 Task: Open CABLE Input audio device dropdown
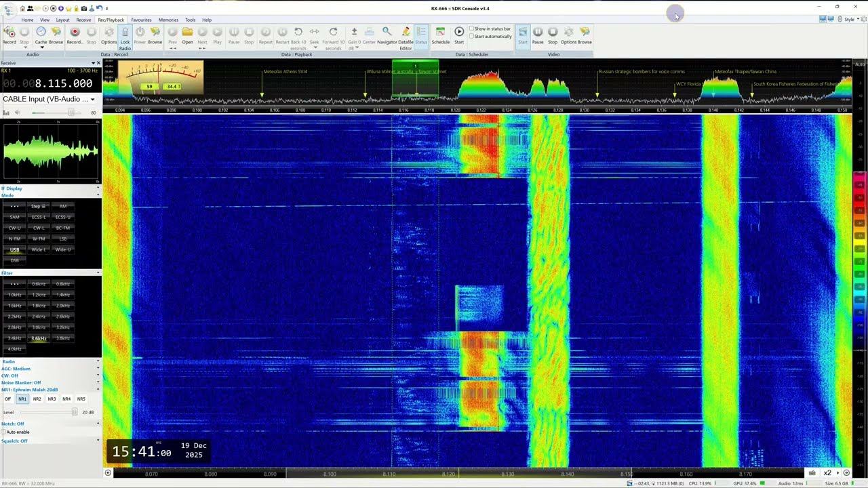49,99
